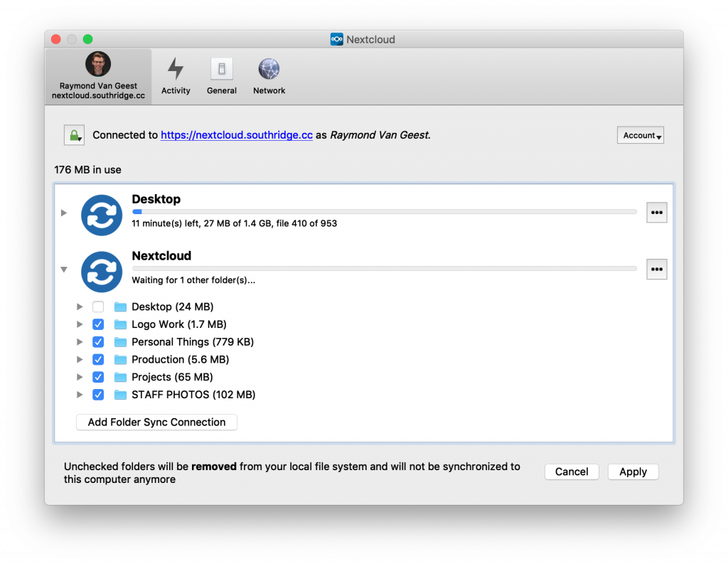The width and height of the screenshot is (728, 564).
Task: Expand the Production folder subtree
Action: (x=80, y=360)
